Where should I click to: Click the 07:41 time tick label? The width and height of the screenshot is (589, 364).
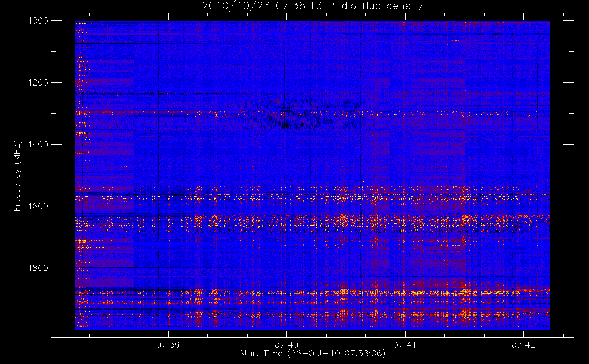coord(405,345)
